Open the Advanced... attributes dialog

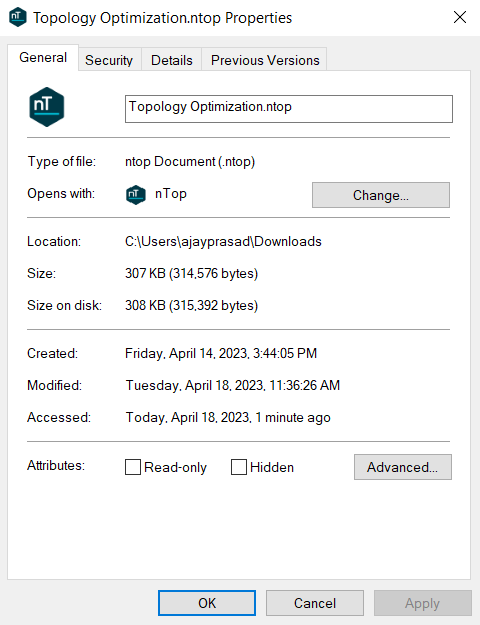403,467
